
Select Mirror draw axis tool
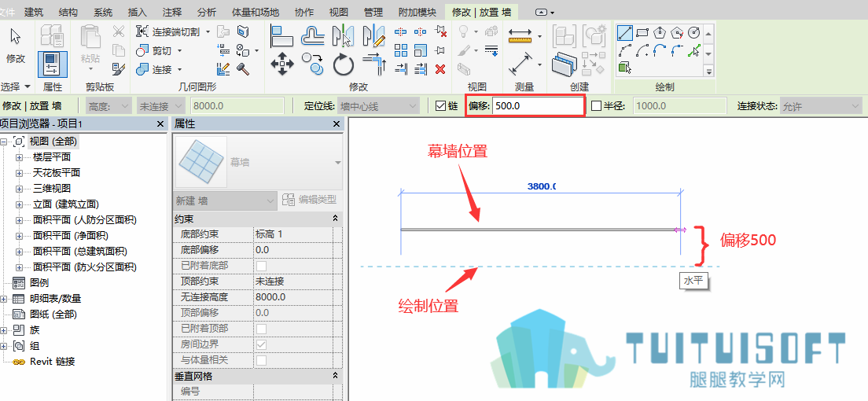click(373, 36)
